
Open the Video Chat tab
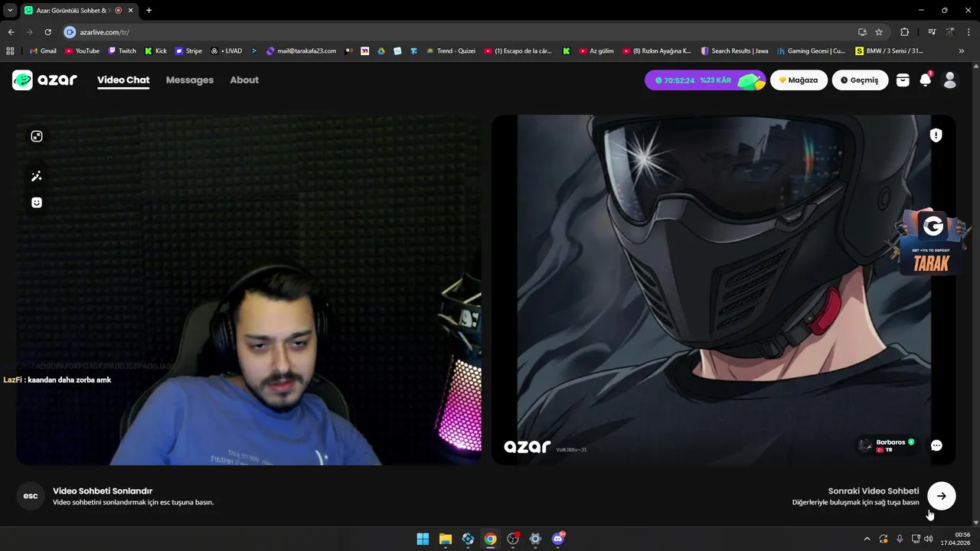pos(123,80)
